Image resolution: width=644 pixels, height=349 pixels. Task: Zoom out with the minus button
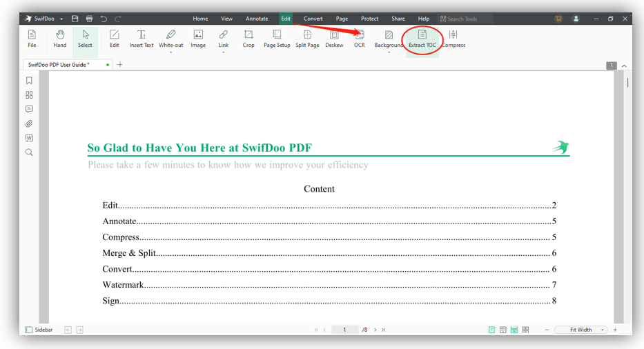[547, 330]
